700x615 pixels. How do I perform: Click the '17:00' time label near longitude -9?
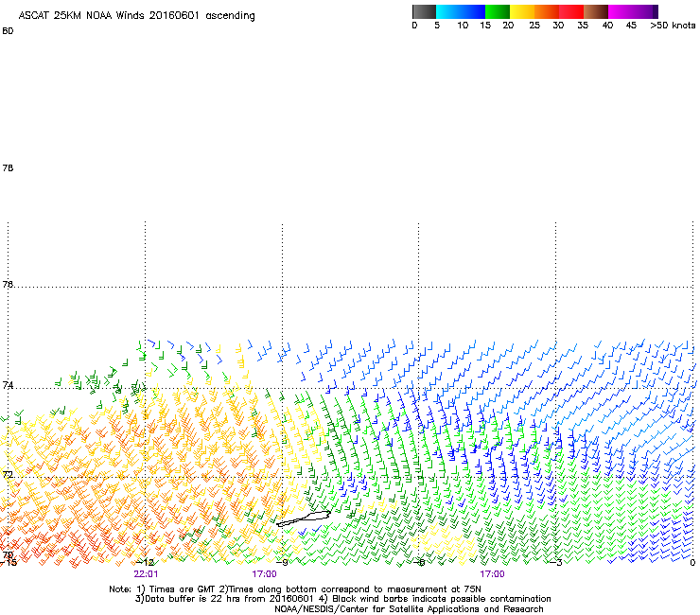point(264,574)
